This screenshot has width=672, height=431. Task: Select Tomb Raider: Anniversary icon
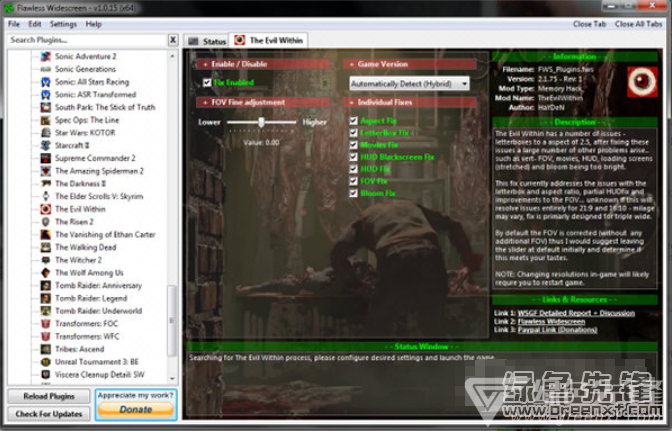coord(46,285)
